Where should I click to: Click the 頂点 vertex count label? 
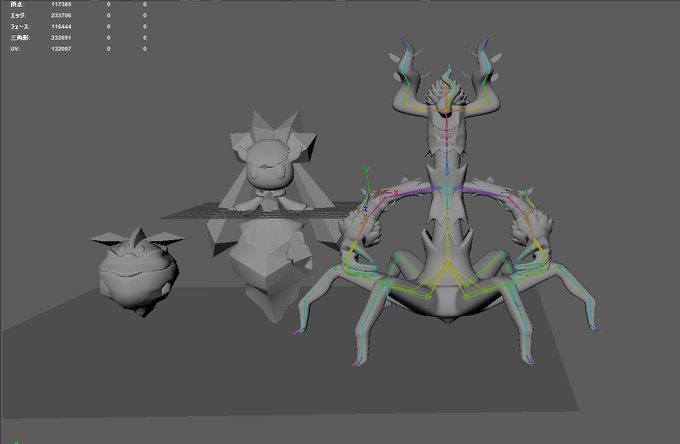[17, 4]
